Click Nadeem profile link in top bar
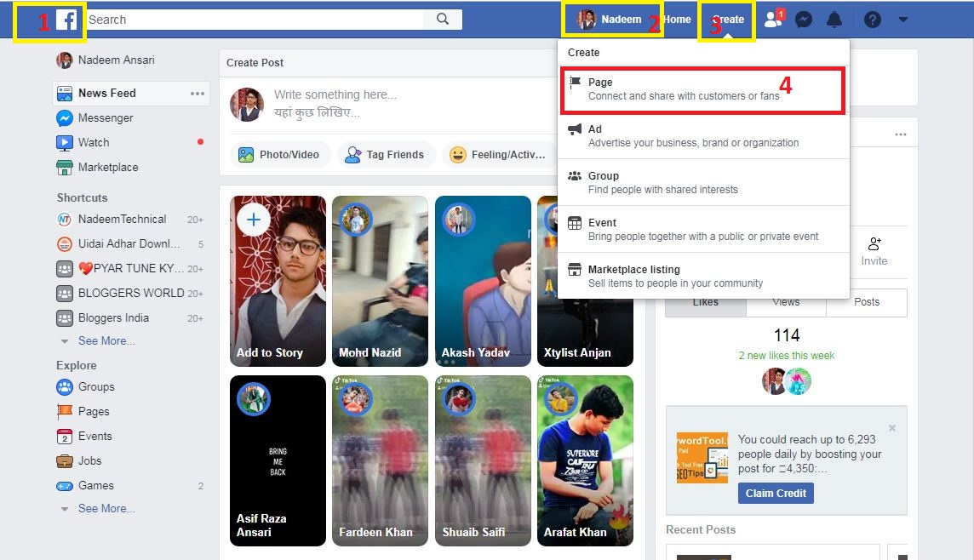Viewport: 974px width, 560px height. [x=610, y=20]
